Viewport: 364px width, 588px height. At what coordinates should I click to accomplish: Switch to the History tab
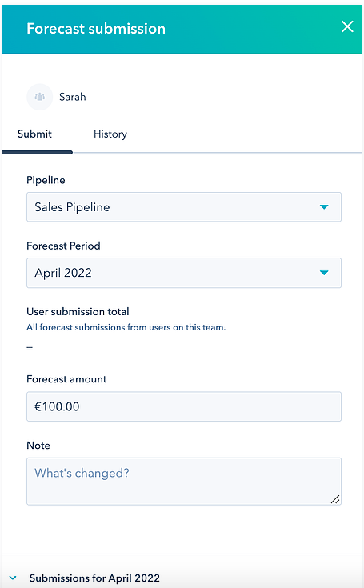click(x=110, y=134)
